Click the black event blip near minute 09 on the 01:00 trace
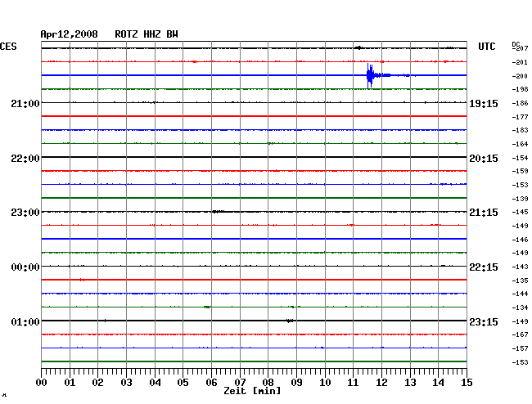 [x=290, y=321]
